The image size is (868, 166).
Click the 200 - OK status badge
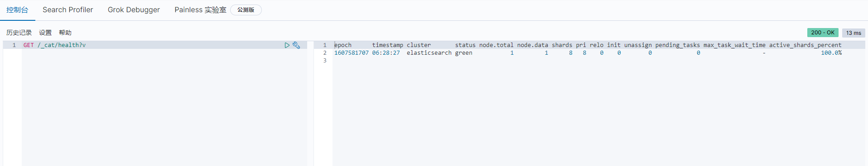(x=823, y=33)
